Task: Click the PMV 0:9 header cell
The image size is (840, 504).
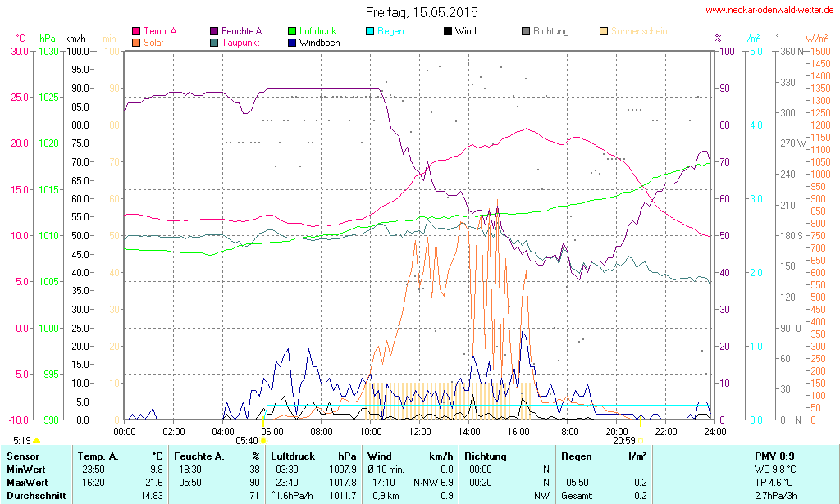Action: click(x=774, y=456)
